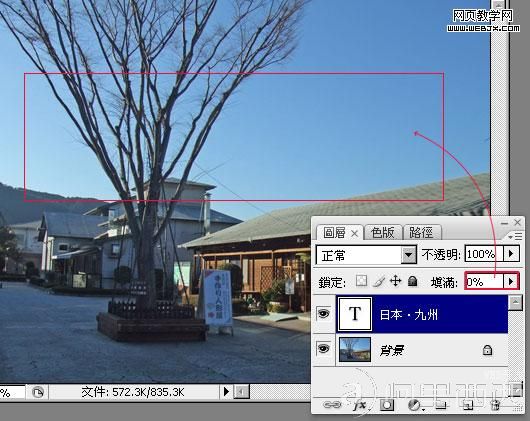
Task: Open the fx layer style menu
Action: (x=359, y=404)
